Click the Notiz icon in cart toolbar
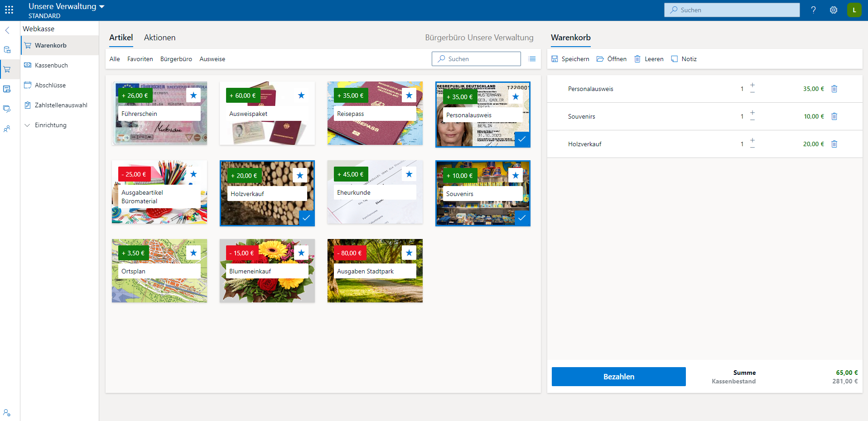The image size is (868, 421). (x=675, y=59)
